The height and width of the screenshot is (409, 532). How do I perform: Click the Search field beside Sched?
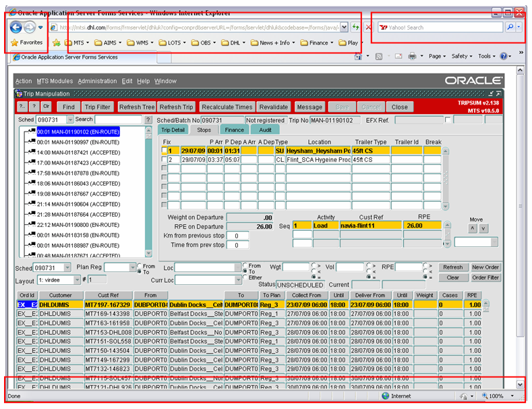118,119
